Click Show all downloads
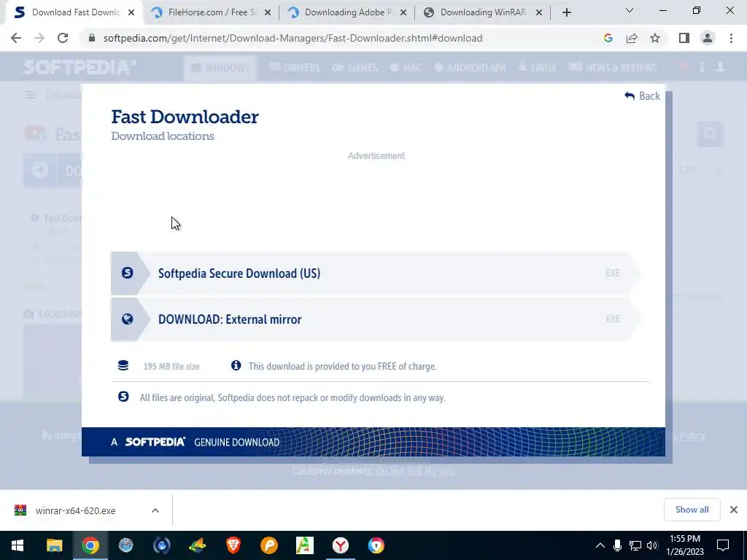Screen dimensions: 747x560 [692, 510]
